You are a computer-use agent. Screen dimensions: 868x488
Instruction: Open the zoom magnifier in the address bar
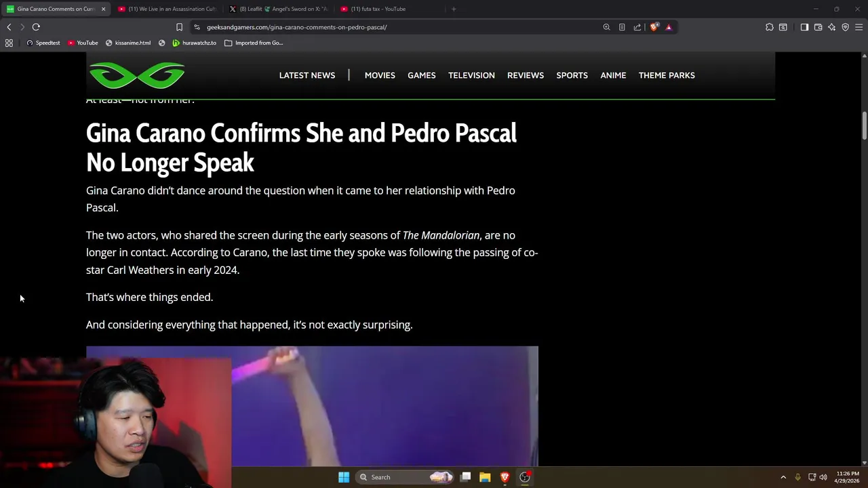[x=606, y=27]
